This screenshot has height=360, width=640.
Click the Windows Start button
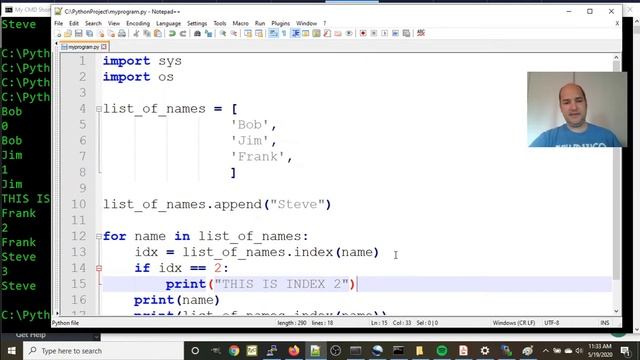pos(11,351)
